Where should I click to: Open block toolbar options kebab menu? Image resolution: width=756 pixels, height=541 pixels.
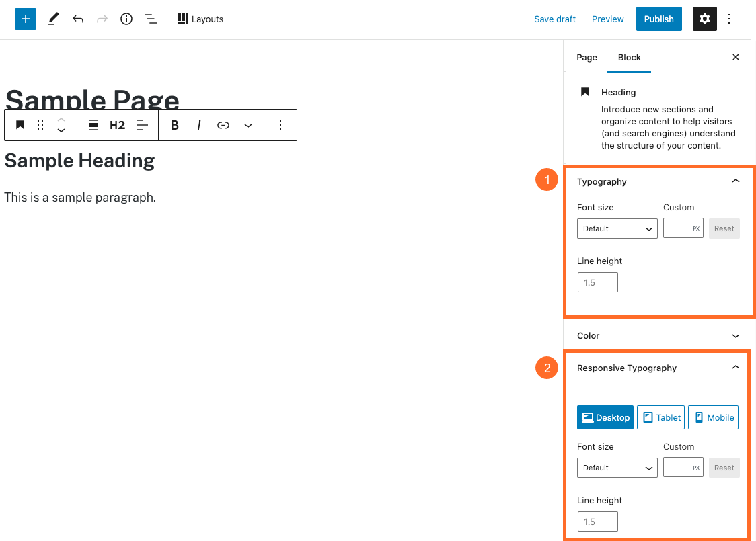point(280,125)
